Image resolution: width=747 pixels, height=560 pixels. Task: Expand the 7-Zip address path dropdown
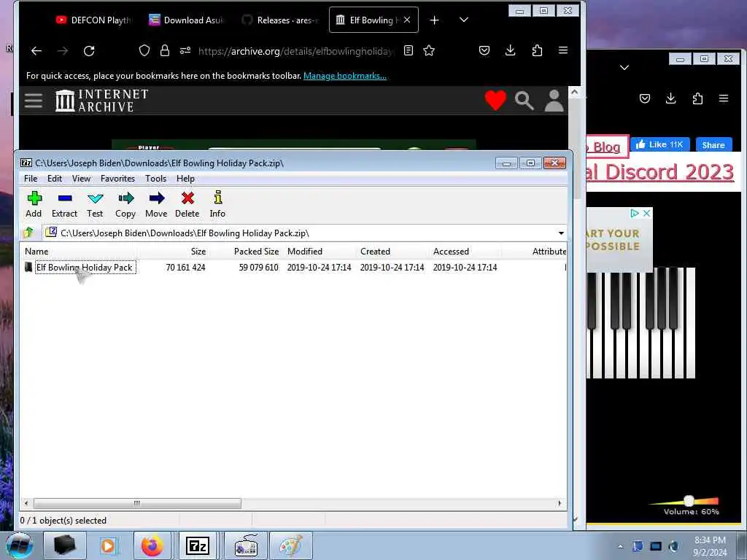click(x=561, y=233)
